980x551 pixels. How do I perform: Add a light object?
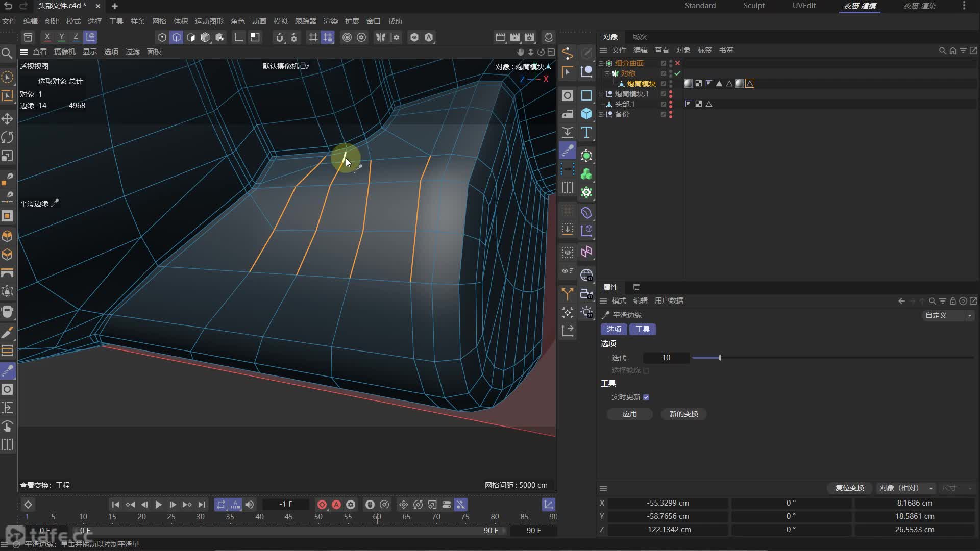tap(586, 312)
